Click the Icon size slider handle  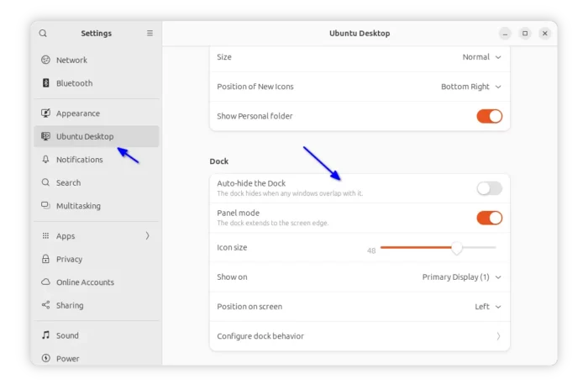click(x=457, y=248)
